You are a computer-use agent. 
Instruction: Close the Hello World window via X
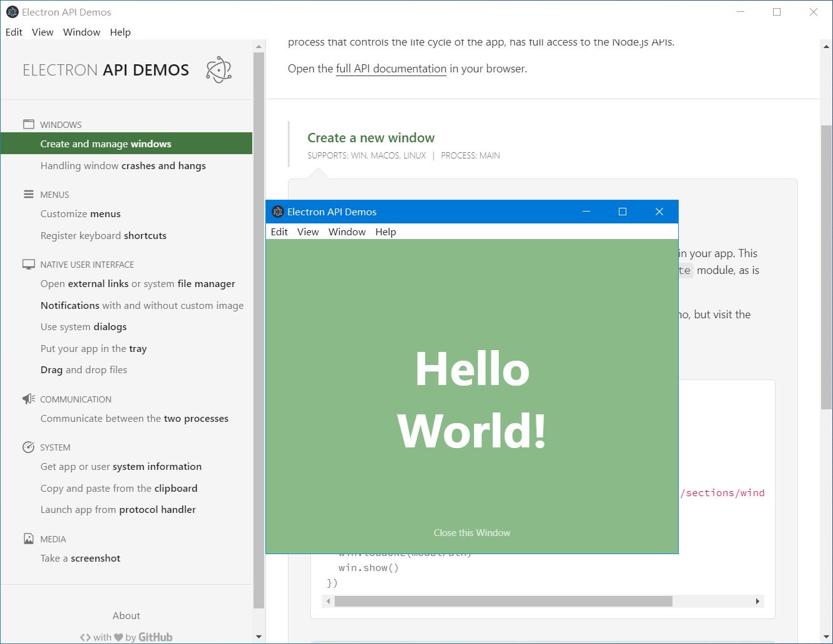point(659,212)
